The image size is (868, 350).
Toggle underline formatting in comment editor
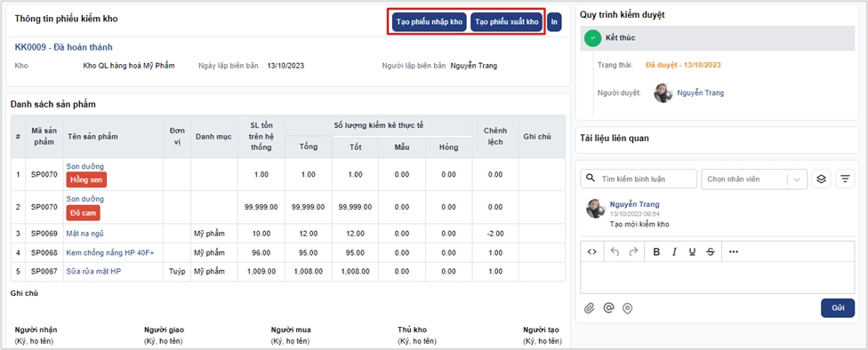[x=692, y=251]
